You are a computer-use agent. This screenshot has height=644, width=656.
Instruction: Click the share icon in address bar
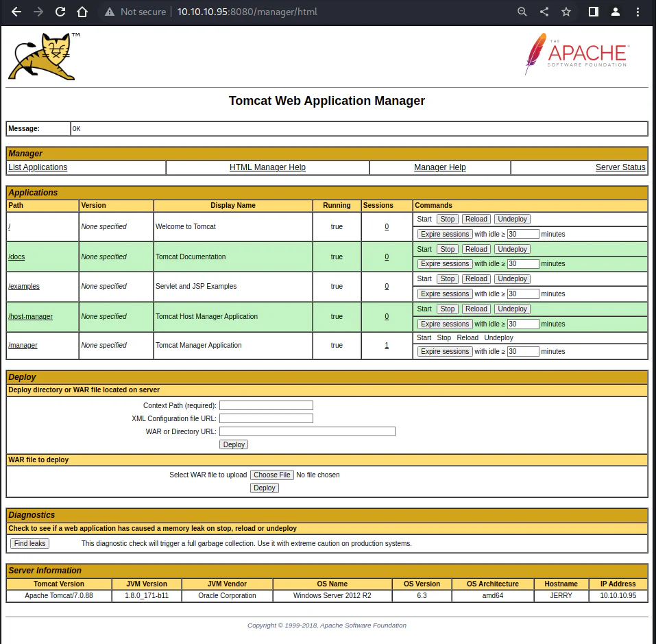pyautogui.click(x=544, y=12)
